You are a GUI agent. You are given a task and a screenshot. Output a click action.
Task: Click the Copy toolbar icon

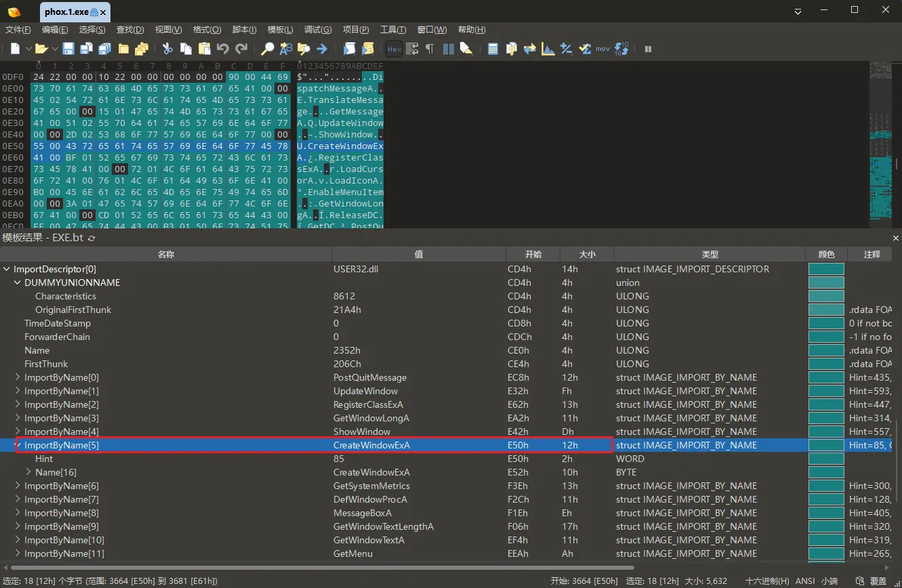coord(186,49)
